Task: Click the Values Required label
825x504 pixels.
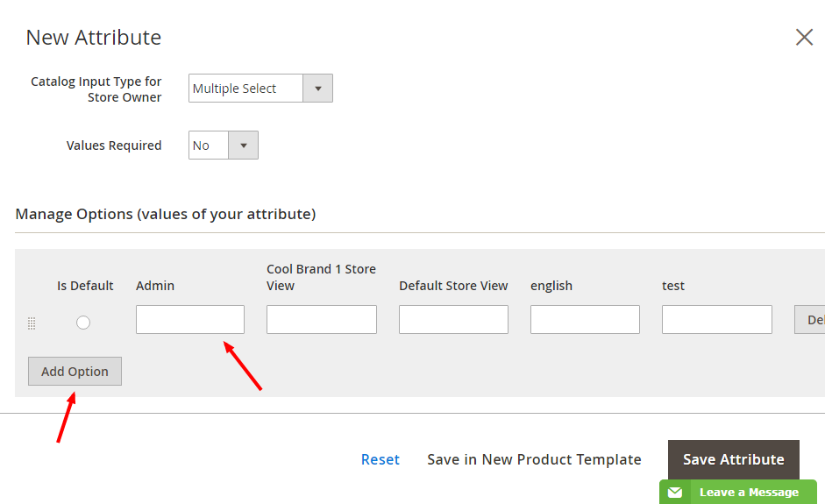Action: point(114,146)
